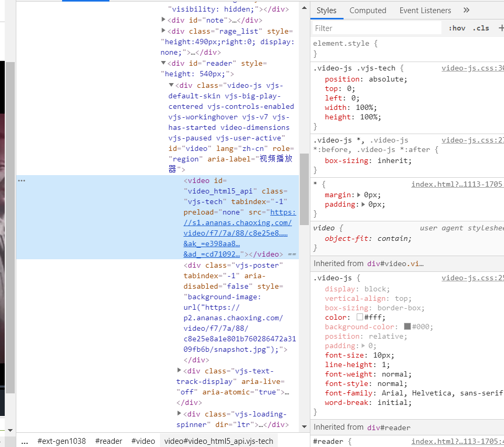Click the page scrollbar down arrow at left
The width and height of the screenshot is (504, 447).
coord(10,430)
